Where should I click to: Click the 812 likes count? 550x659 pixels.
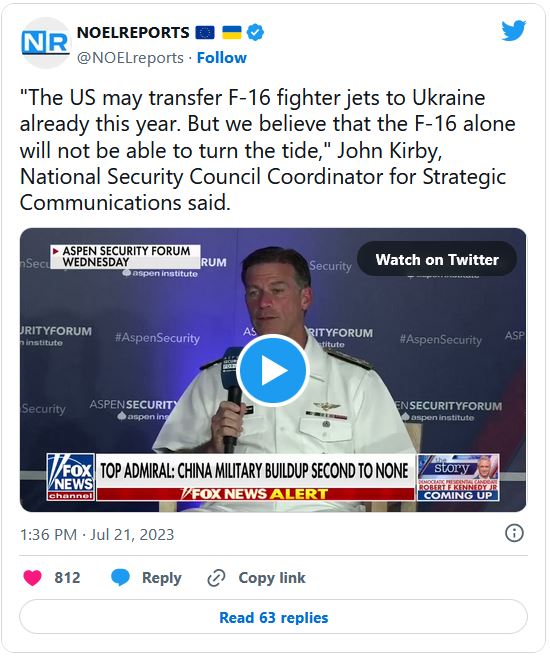click(67, 577)
